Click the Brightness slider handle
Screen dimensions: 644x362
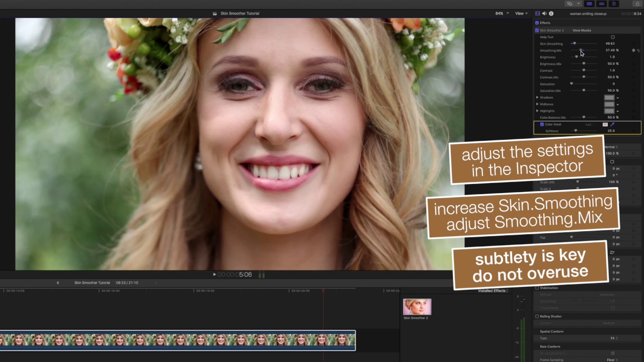point(577,57)
